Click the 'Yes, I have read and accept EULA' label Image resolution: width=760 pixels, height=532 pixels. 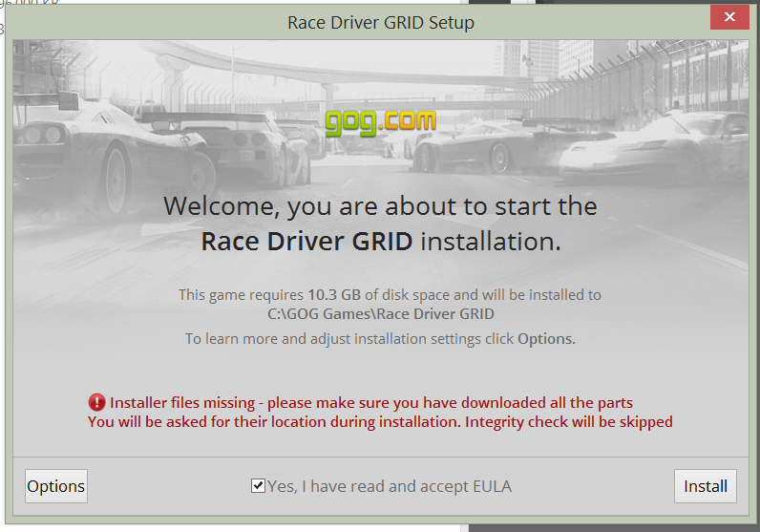pos(390,486)
